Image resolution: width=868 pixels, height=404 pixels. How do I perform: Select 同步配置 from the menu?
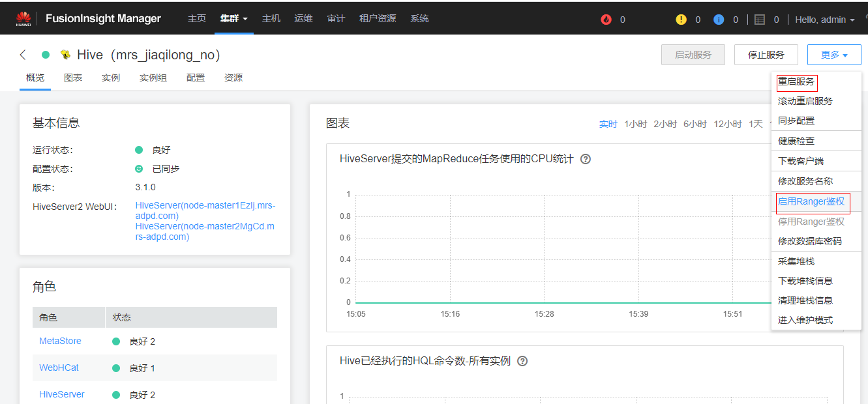[x=796, y=121]
